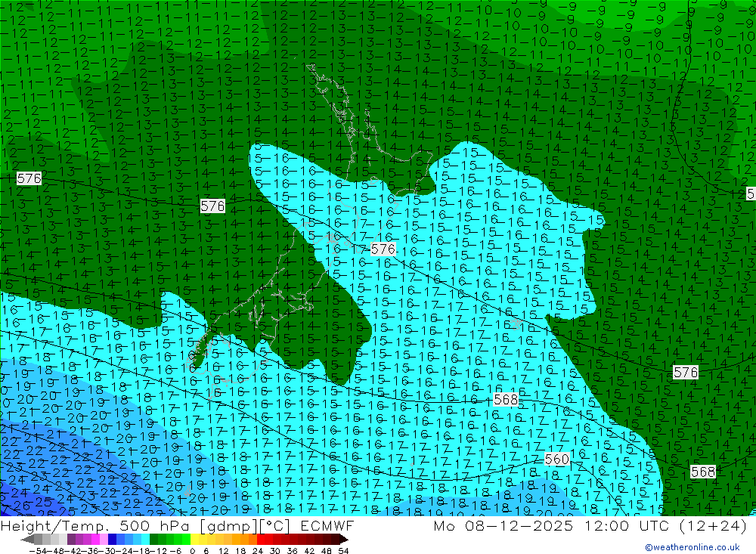Click the 576 label in the cyan center region
This screenshot has width=756, height=554.
coord(383,249)
